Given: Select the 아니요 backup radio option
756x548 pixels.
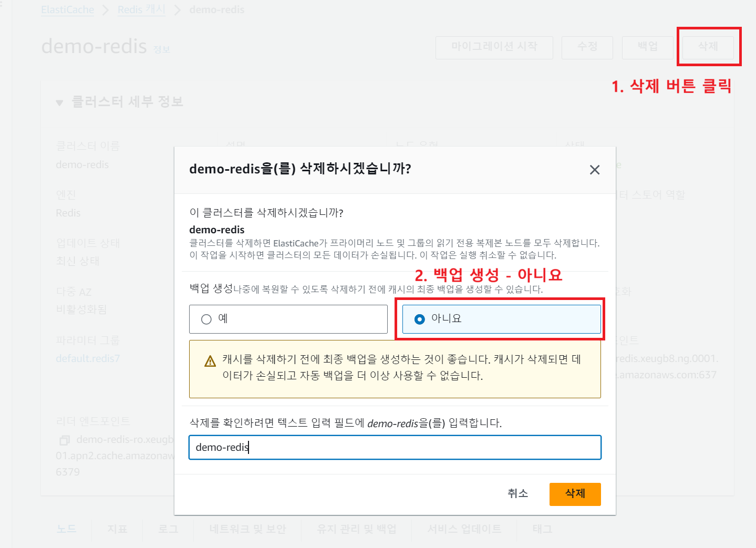Looking at the screenshot, I should tap(501, 319).
